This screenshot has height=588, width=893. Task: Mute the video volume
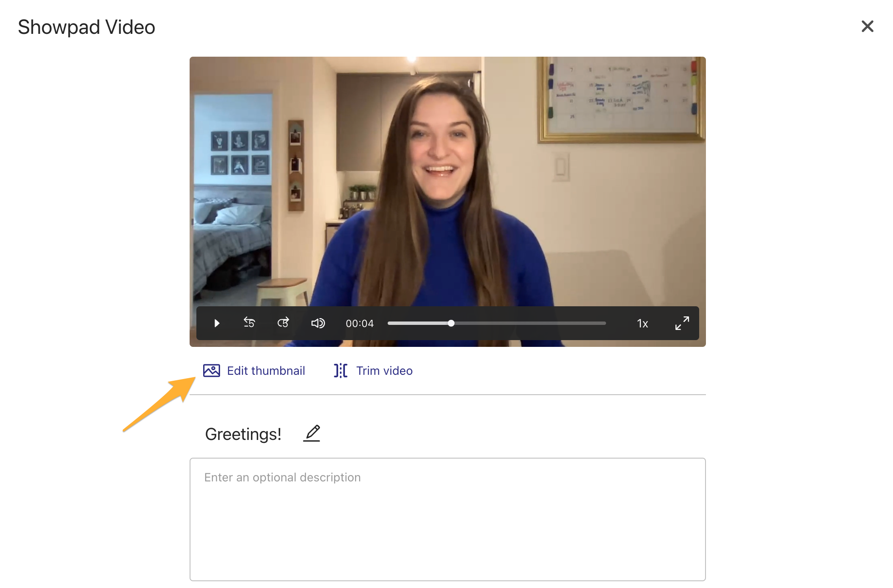(x=318, y=323)
